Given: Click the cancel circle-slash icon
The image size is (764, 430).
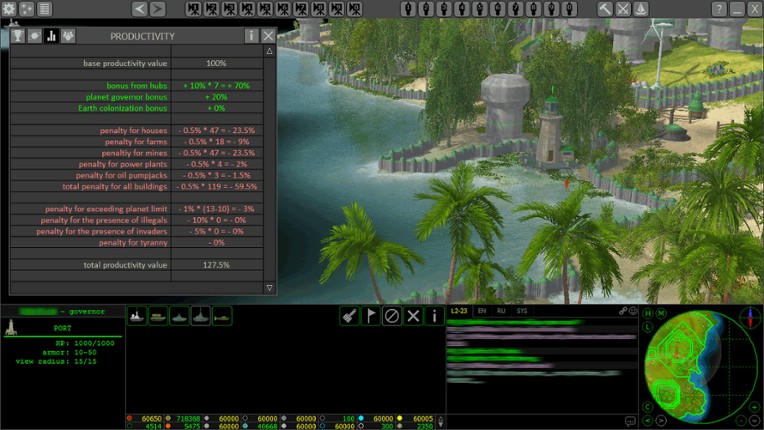Looking at the screenshot, I should (391, 316).
